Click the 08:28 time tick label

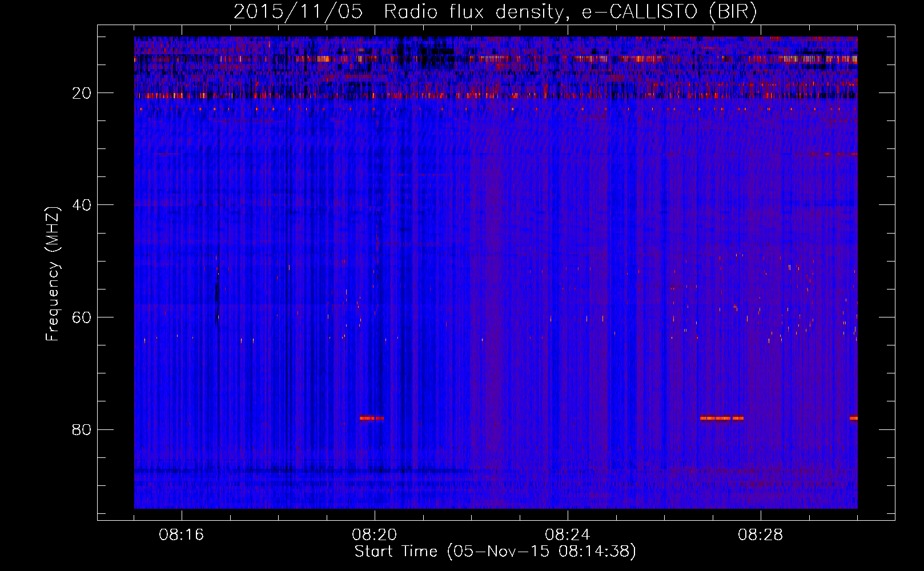760,535
